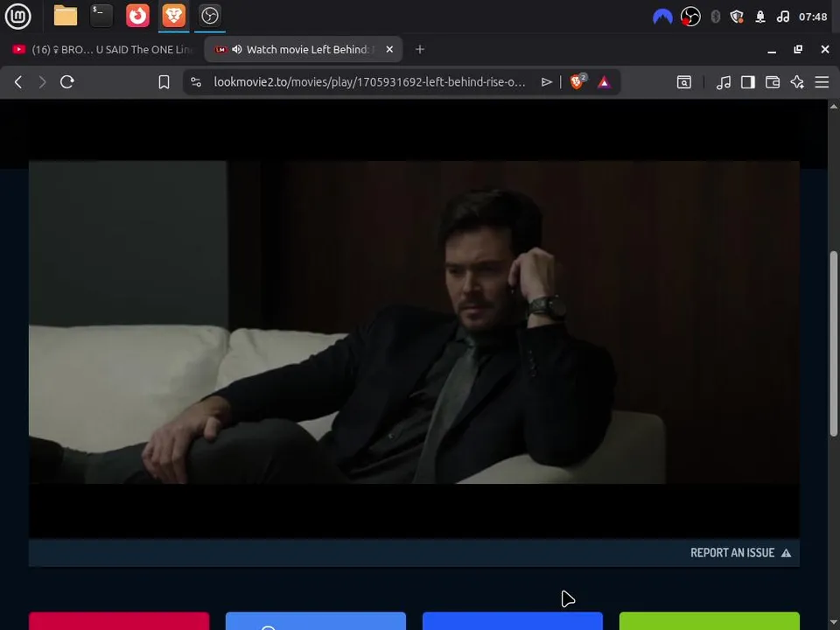The height and width of the screenshot is (630, 840).
Task: Open the notifications bell
Action: [x=760, y=17]
